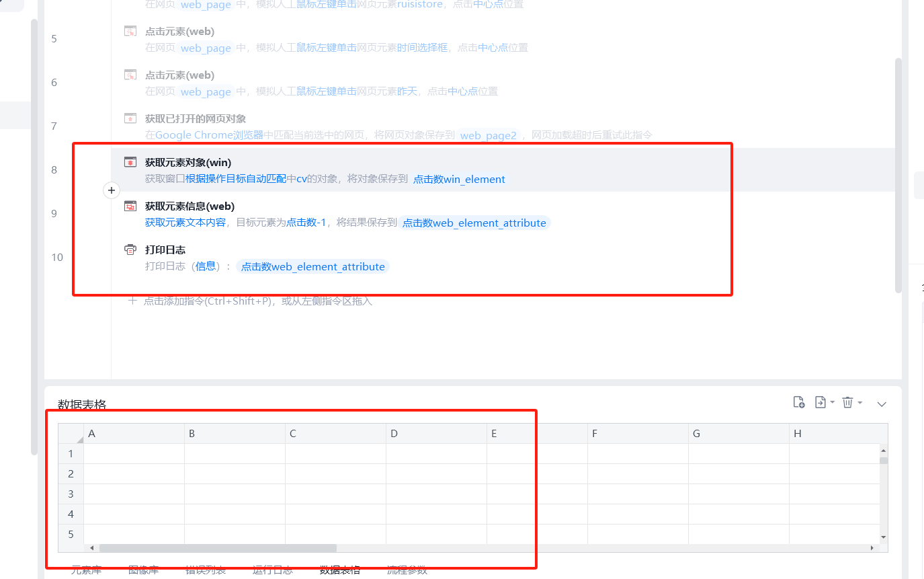Viewport: 924px width, 579px height.
Task: Click line number 5 in the flow editor
Action: (54, 39)
